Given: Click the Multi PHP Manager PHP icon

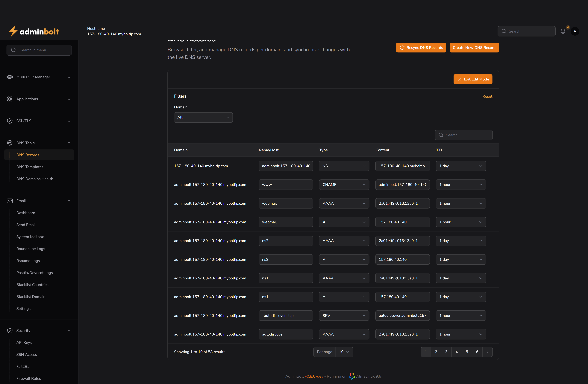Looking at the screenshot, I should click(10, 77).
